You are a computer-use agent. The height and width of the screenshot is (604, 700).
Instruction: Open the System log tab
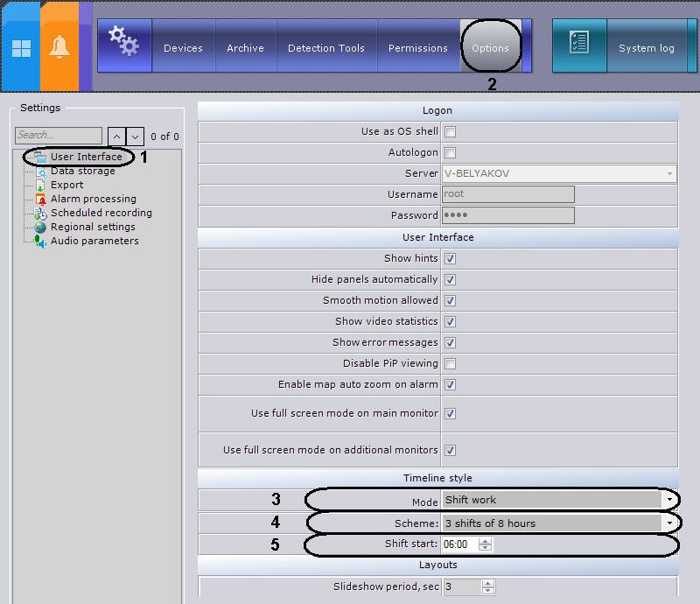point(647,48)
